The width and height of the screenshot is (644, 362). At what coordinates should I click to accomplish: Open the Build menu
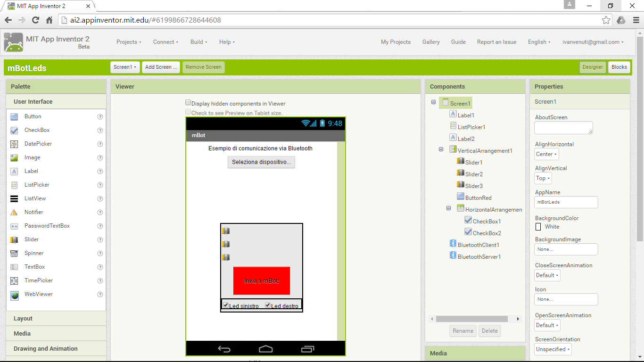click(x=198, y=42)
